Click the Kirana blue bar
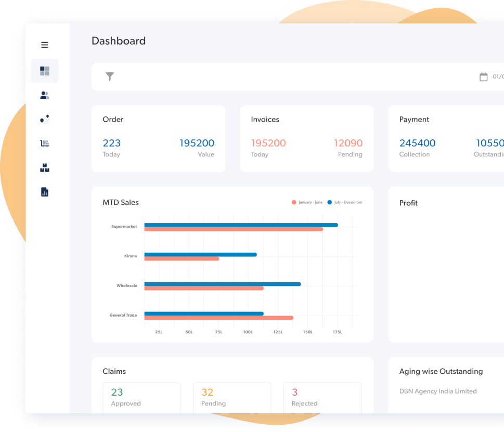The width and height of the screenshot is (504, 432). (201, 255)
